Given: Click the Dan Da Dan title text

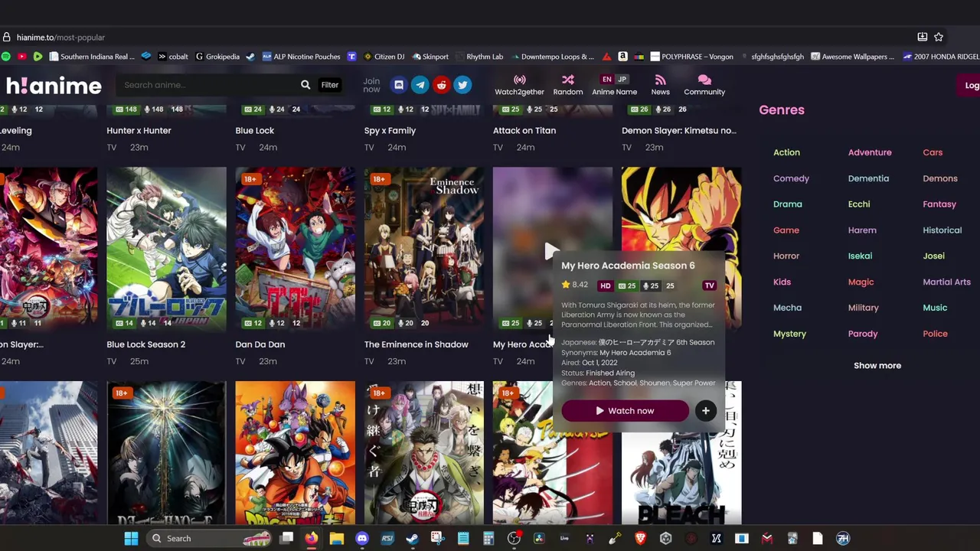Looking at the screenshot, I should (x=260, y=344).
